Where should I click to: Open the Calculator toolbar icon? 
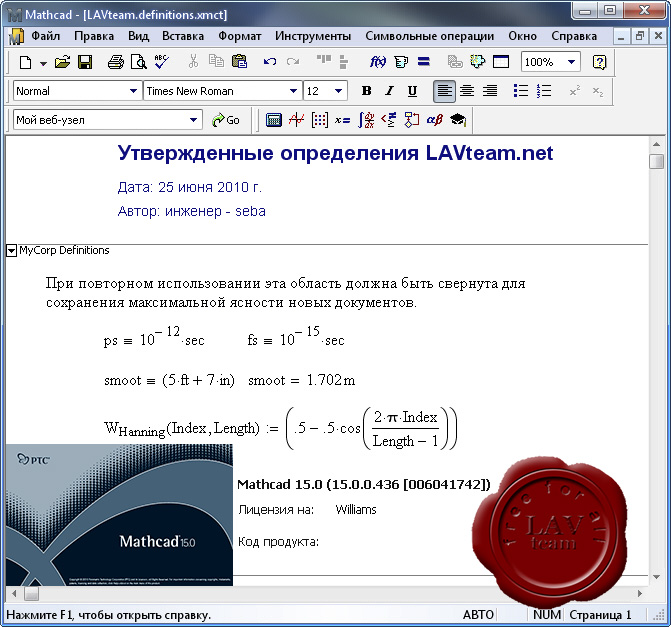273,120
